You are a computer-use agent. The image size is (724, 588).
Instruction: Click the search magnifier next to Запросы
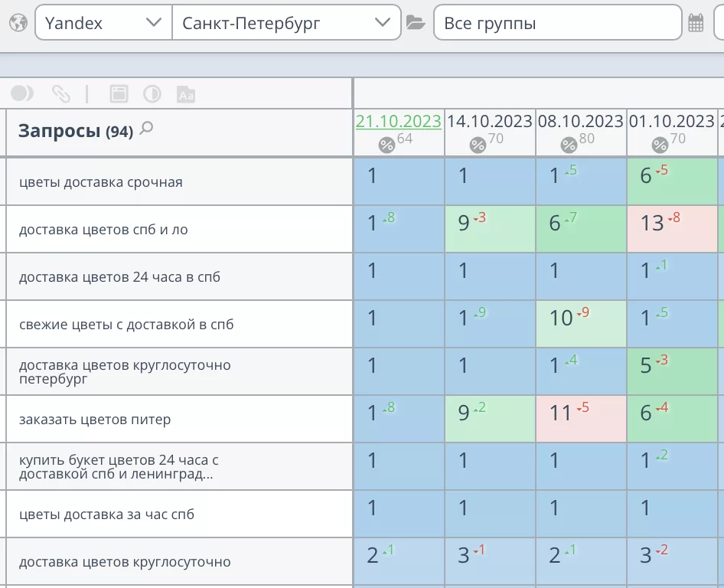click(x=147, y=129)
